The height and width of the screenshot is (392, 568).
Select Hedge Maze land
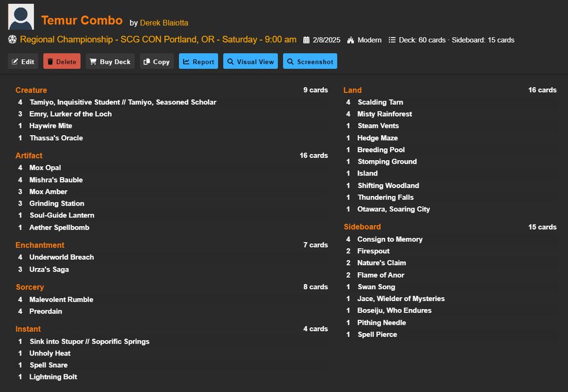378,137
